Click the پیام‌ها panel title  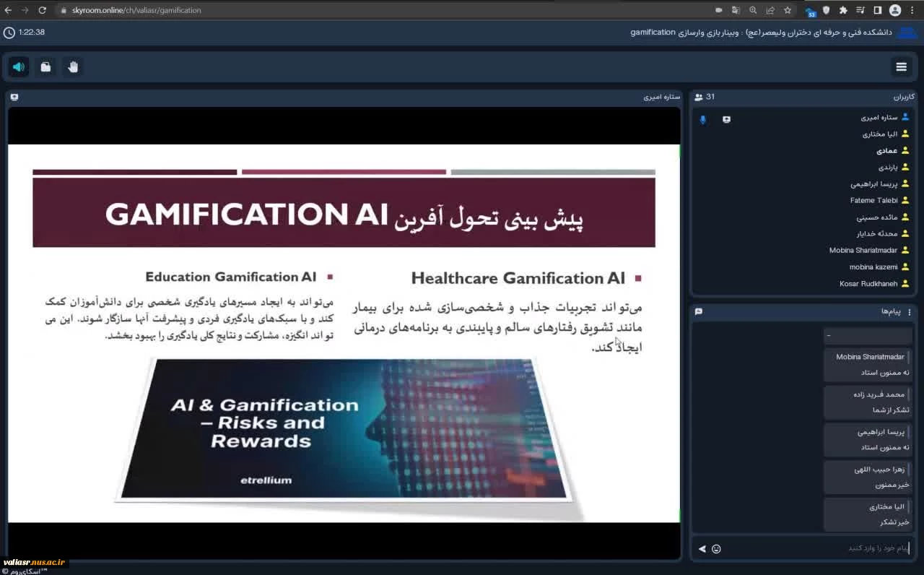point(891,311)
